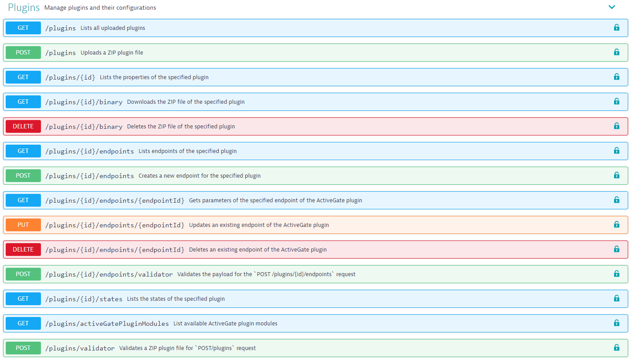This screenshot has width=644, height=361.
Task: Click POST badge for /plugins/{id}/endpoints/validator
Action: click(x=23, y=274)
